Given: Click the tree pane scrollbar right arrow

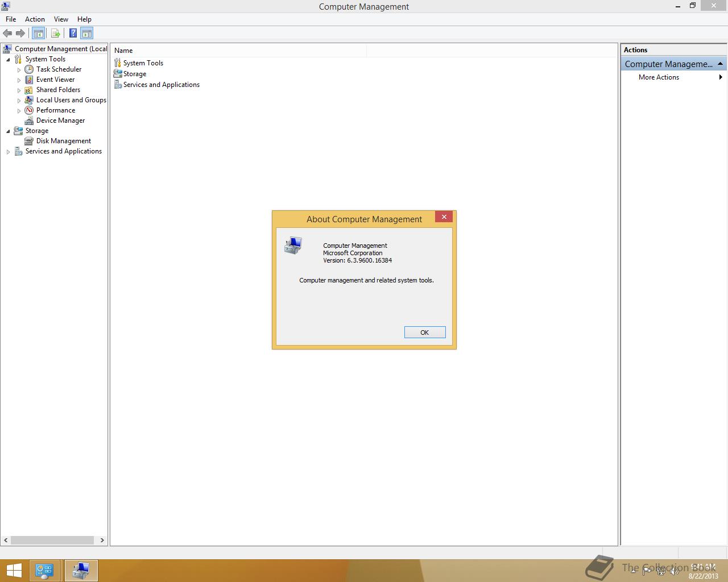Looking at the screenshot, I should [102, 540].
